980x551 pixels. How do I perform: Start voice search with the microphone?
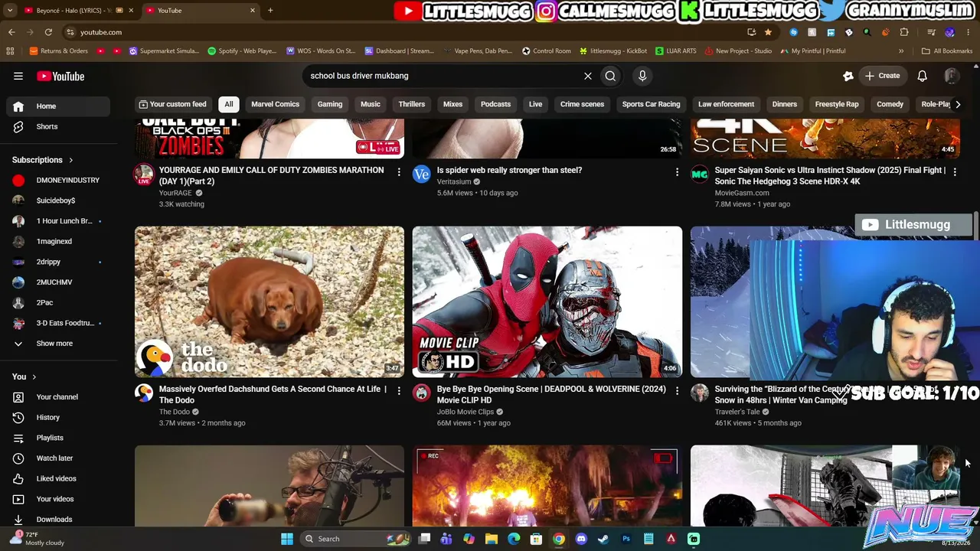tap(642, 76)
